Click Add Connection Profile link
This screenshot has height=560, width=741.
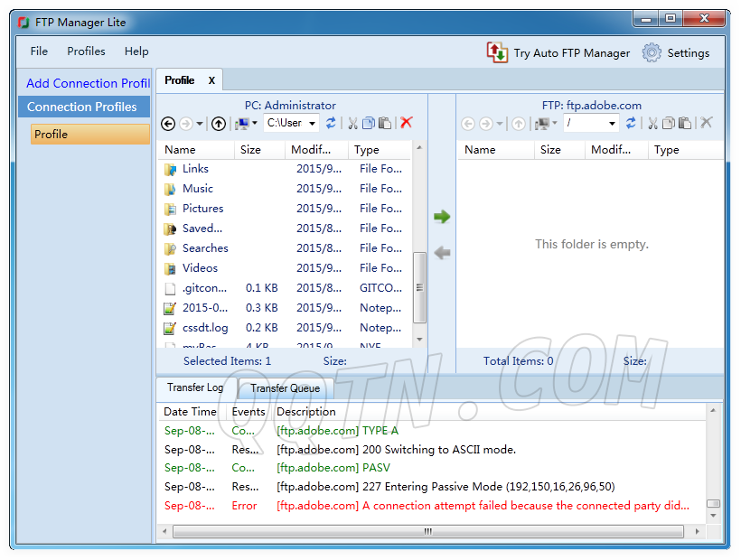click(x=88, y=83)
